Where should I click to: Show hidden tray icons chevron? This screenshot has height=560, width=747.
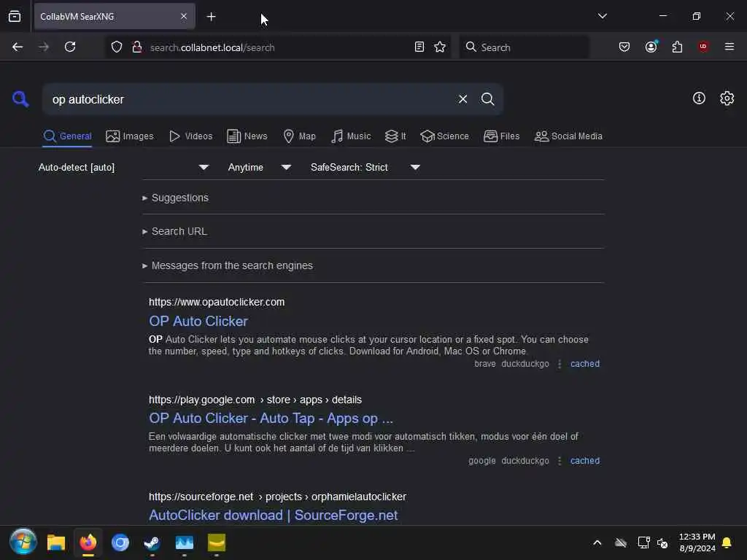coord(597,542)
